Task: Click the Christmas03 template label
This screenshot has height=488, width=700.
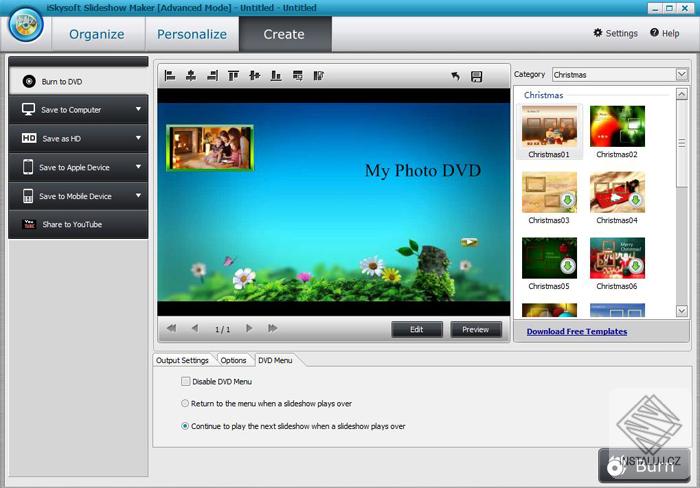Action: (x=549, y=220)
